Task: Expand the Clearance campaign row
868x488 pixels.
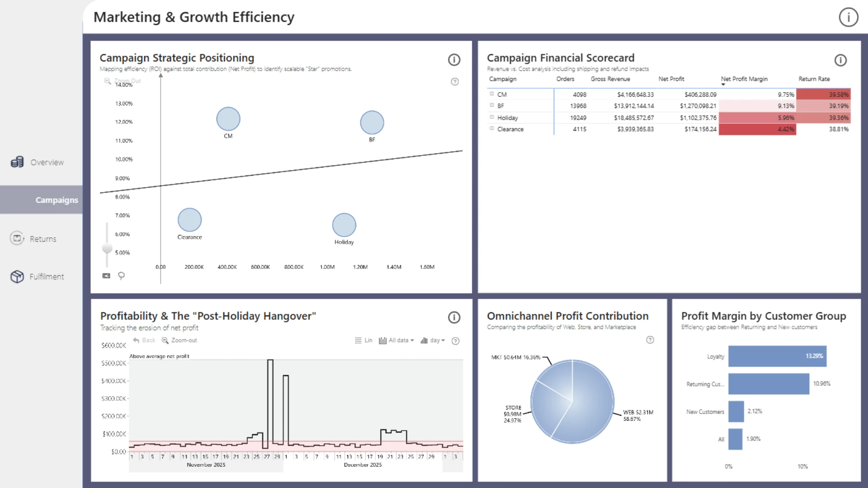Action: click(x=491, y=129)
